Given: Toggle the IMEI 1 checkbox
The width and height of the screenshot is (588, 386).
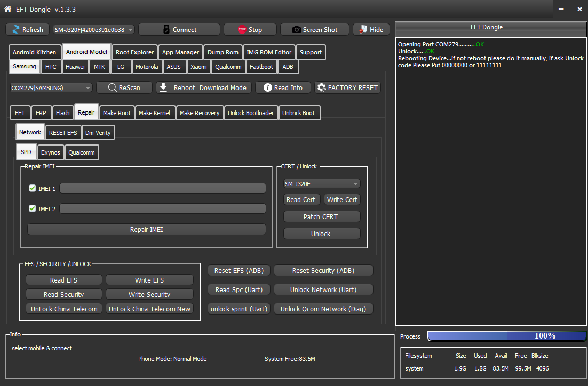Looking at the screenshot, I should [x=32, y=188].
